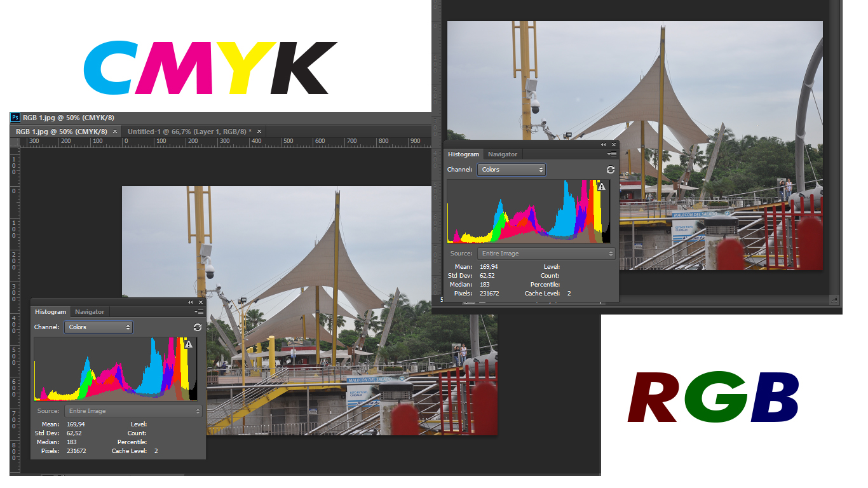Open the flyout menu of the lower Histogram panel
868x488 pixels.
click(199, 311)
